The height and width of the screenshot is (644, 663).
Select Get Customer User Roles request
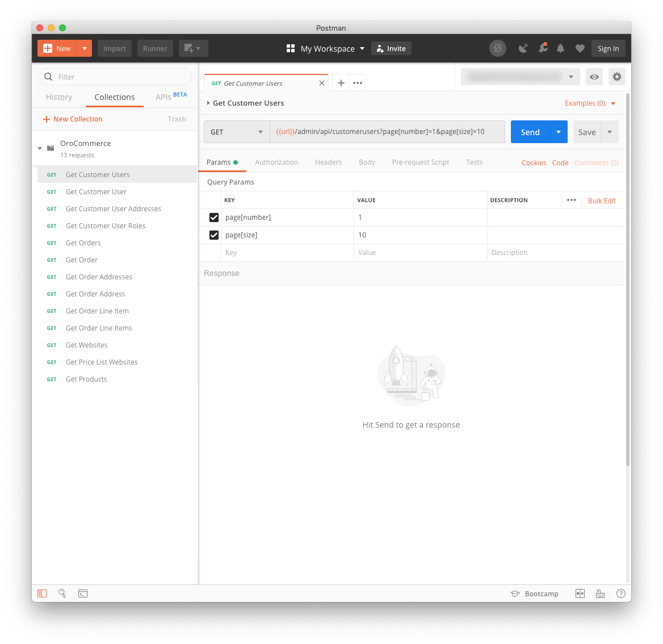click(117, 225)
